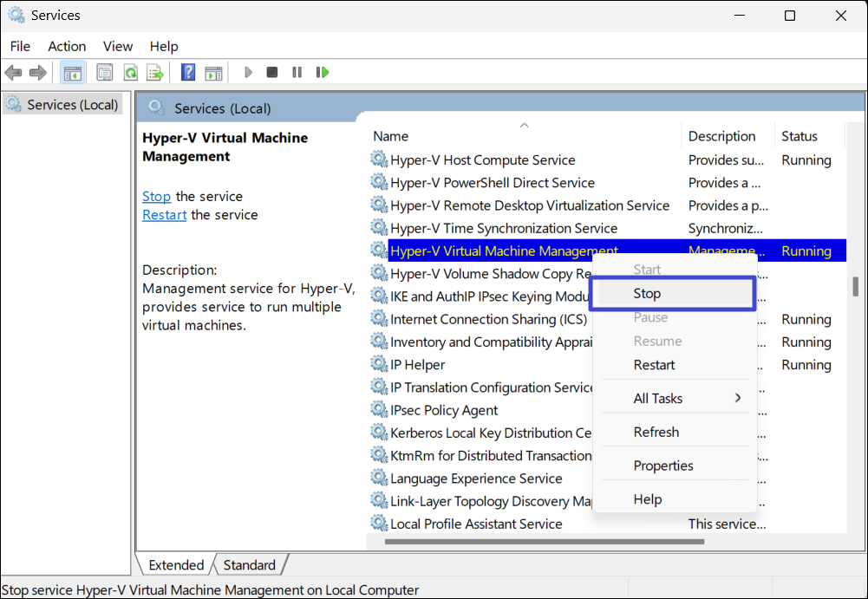Choose Stop in the context menu
The height and width of the screenshot is (599, 868).
647,294
